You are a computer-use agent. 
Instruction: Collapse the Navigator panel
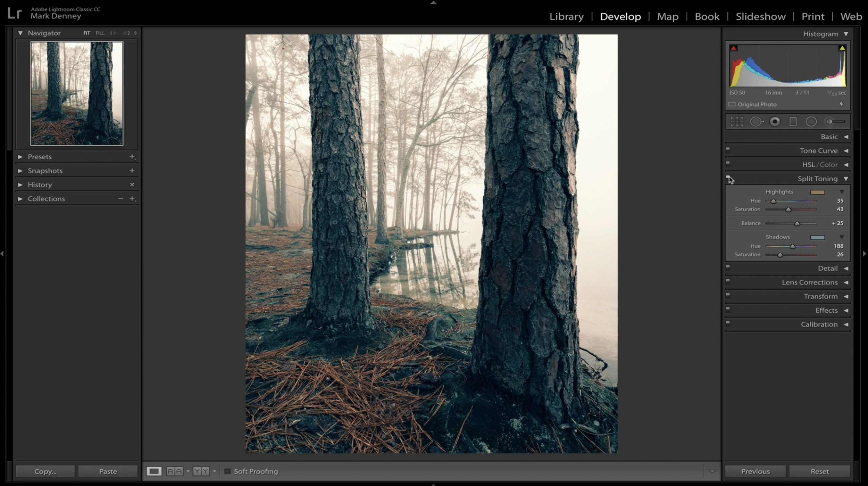(20, 33)
